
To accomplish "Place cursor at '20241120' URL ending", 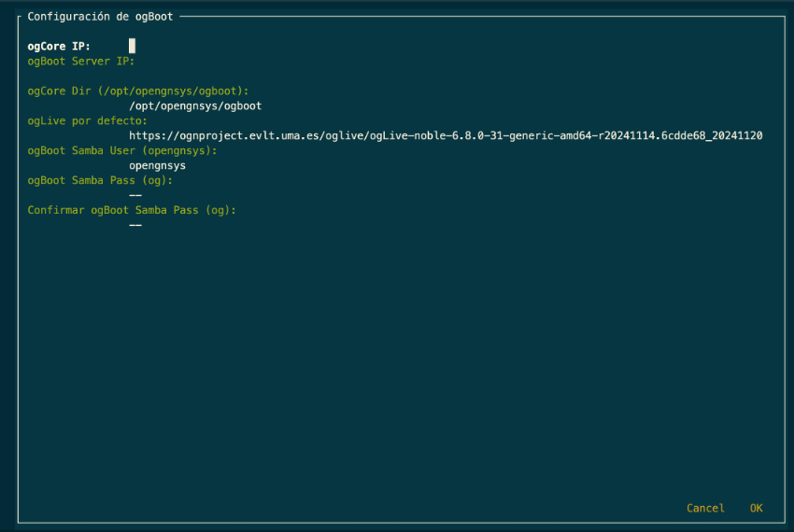I will click(x=737, y=135).
